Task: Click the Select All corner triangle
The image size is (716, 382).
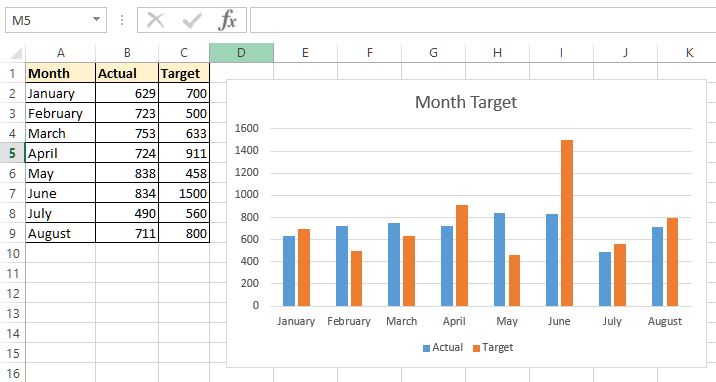Action: coord(16,53)
